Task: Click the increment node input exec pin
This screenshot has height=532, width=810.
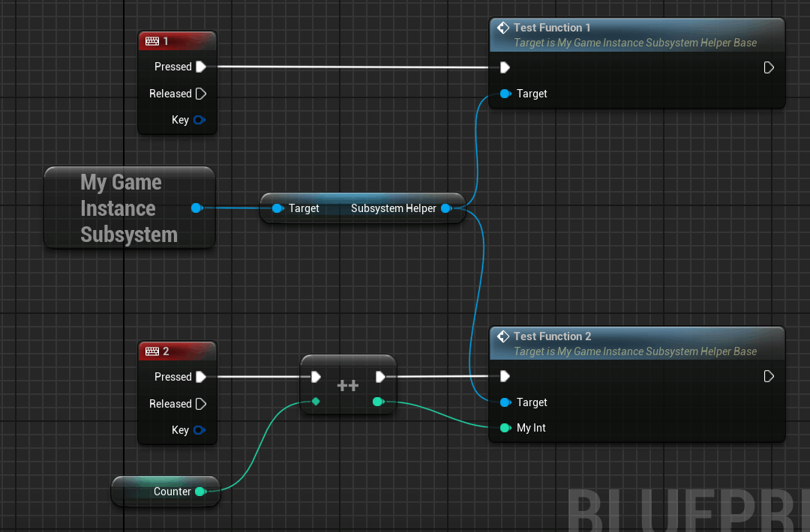Action: click(316, 377)
